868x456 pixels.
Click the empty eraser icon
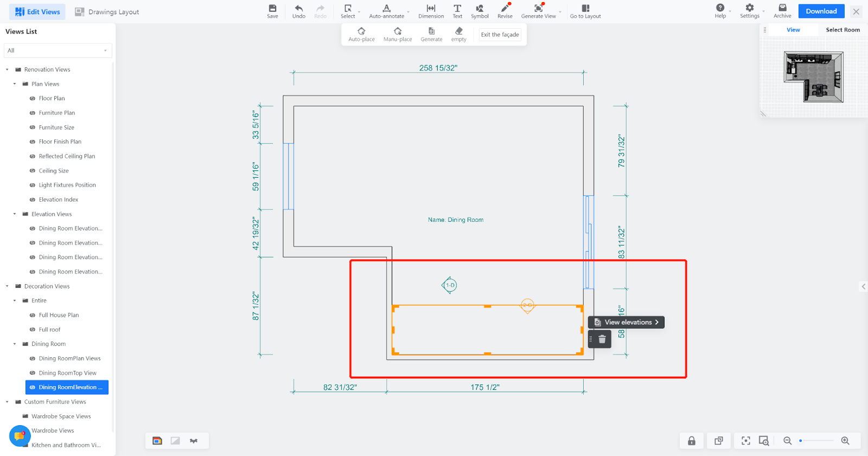pos(458,34)
